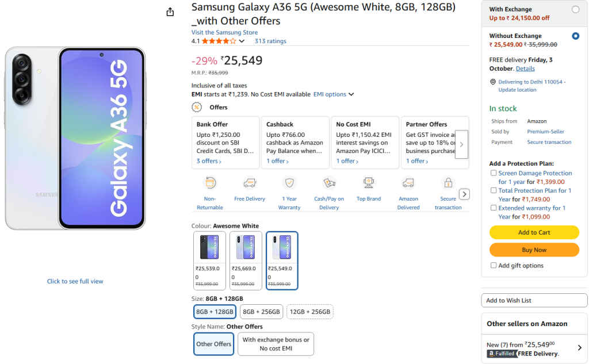Click the Add to Cart button
The image size is (589, 364).
(534, 232)
